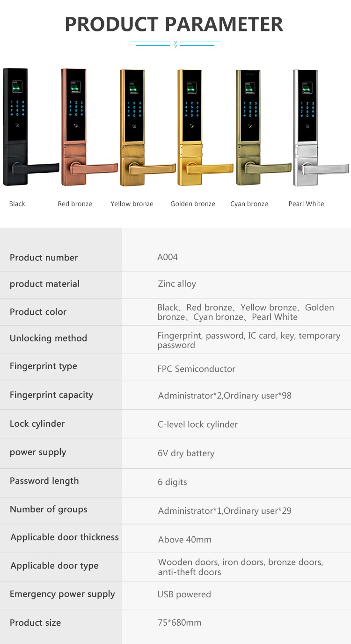Select the Cyan bronze lock image
This screenshot has width=351, height=644.
click(263, 127)
